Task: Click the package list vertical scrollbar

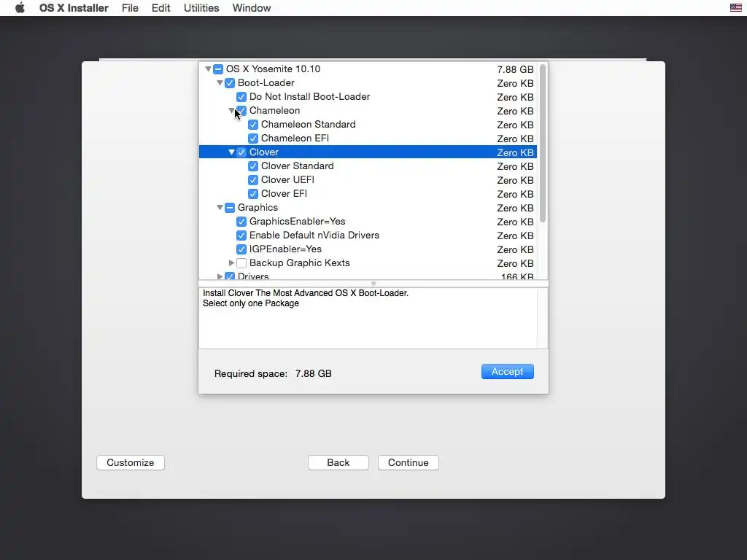Action: [543, 143]
